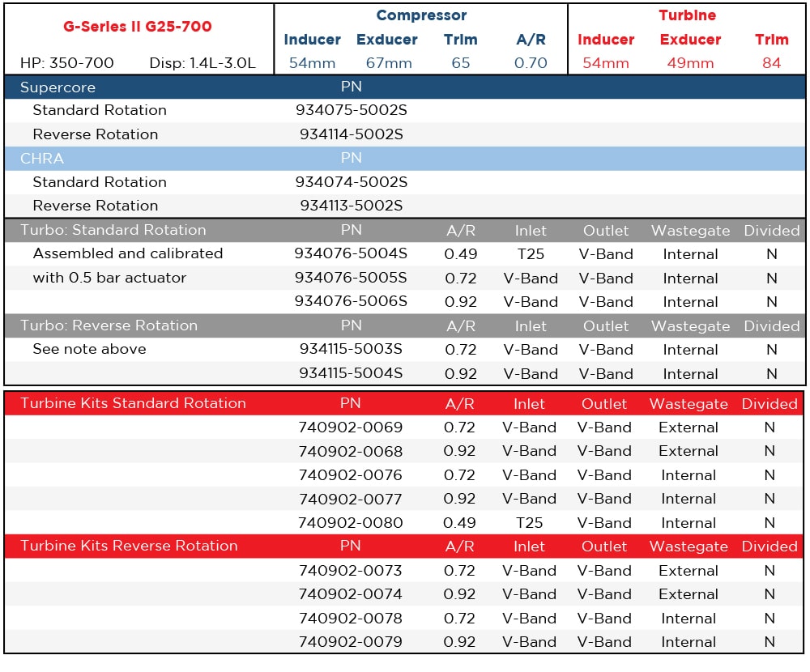810x672 pixels.
Task: Select part number 934114-5002S
Action: (352, 134)
